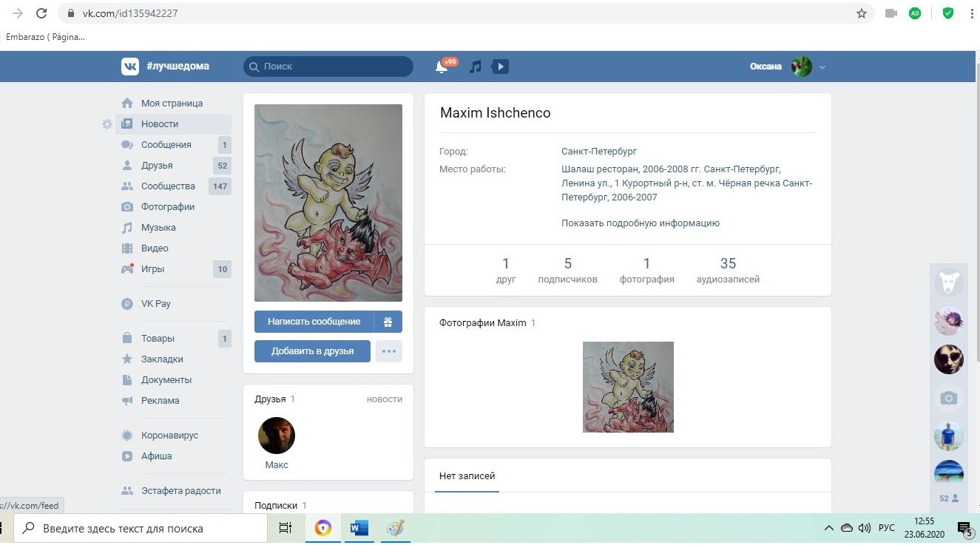Screen dimensions: 980x545
Task: Click the camera extension icon in toolbar
Action: tap(891, 13)
